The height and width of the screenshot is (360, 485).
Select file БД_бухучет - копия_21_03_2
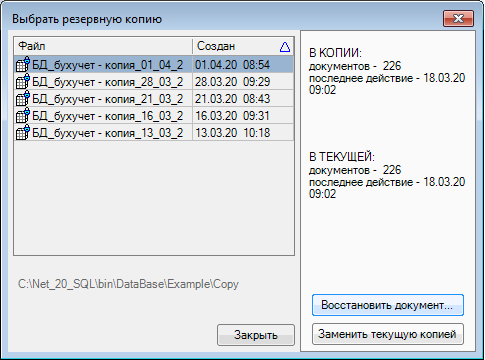point(108,99)
